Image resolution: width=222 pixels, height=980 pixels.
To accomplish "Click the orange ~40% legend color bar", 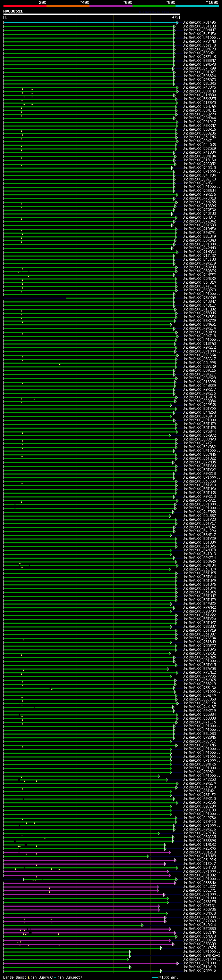I will pos(68,7).
